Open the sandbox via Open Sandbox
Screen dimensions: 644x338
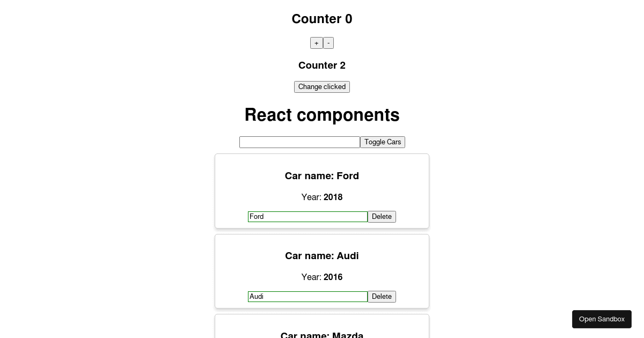pos(602,319)
